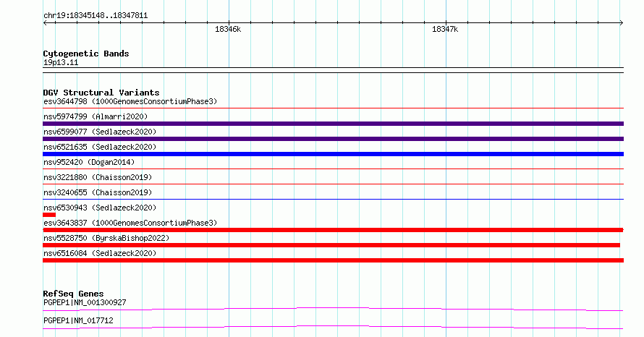644x337 pixels.
Task: Click the PGPEP1|NM_017712 gene label
Action: 78,320
